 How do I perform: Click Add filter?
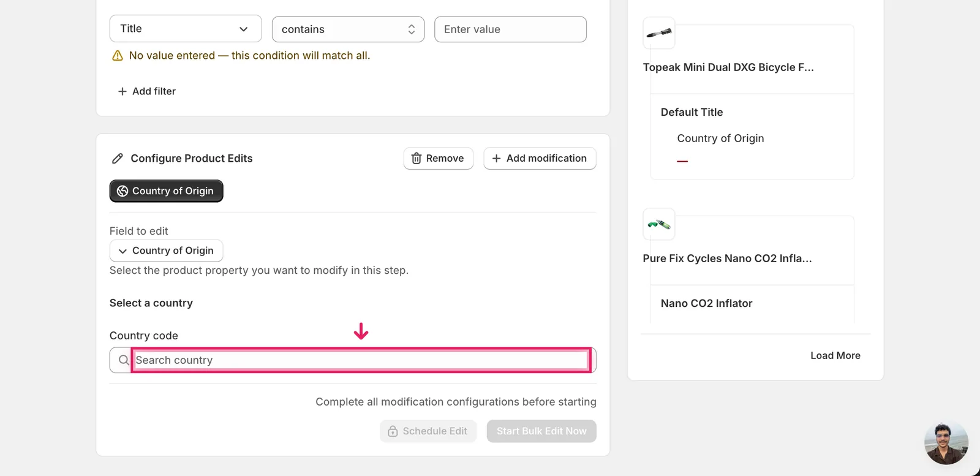(146, 91)
